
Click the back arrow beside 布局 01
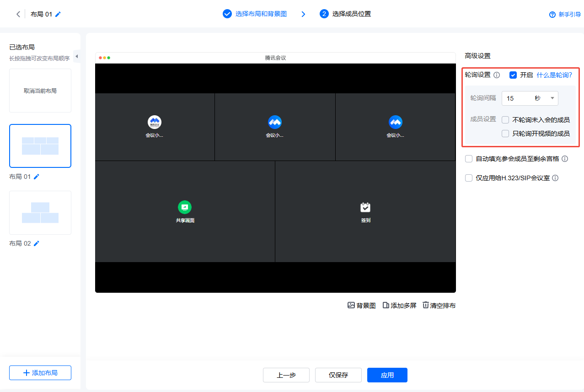click(18, 14)
